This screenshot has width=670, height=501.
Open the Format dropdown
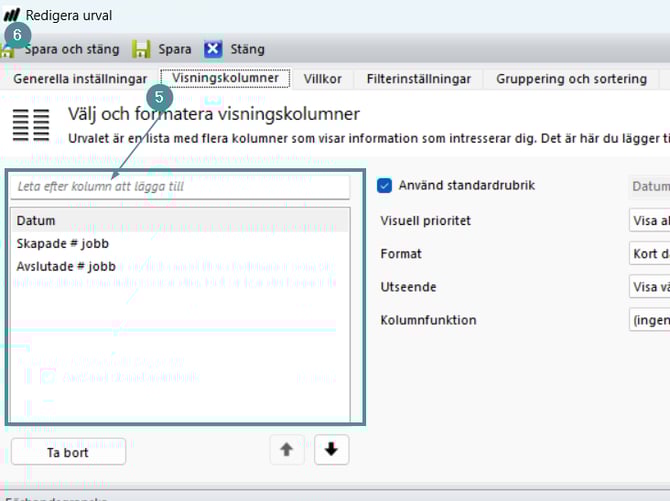649,254
